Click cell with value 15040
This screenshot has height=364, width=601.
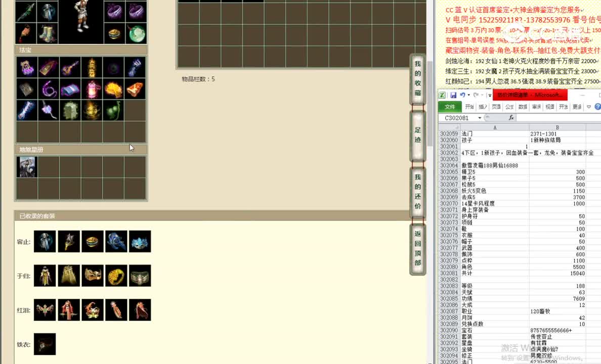tap(557, 273)
